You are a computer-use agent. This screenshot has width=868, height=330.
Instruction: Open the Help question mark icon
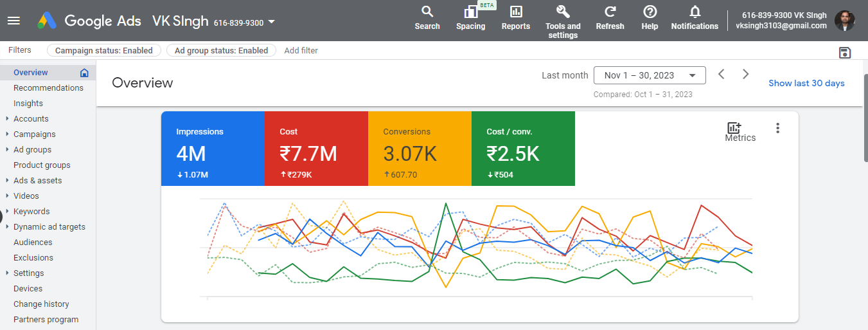click(x=650, y=12)
